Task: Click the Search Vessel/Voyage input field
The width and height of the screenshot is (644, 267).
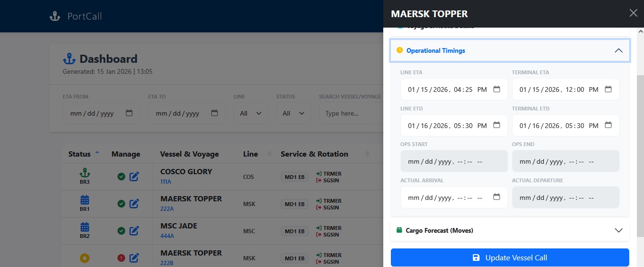Action: coord(351,113)
